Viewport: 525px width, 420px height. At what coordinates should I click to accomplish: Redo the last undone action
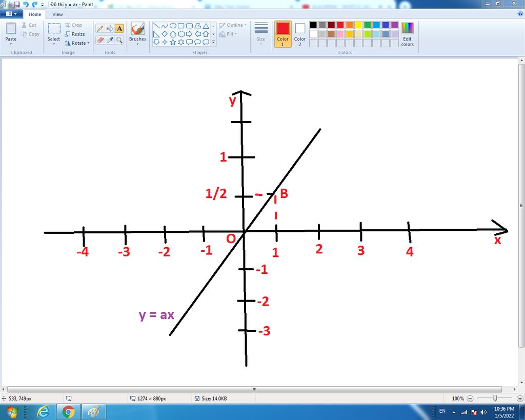[x=34, y=4]
